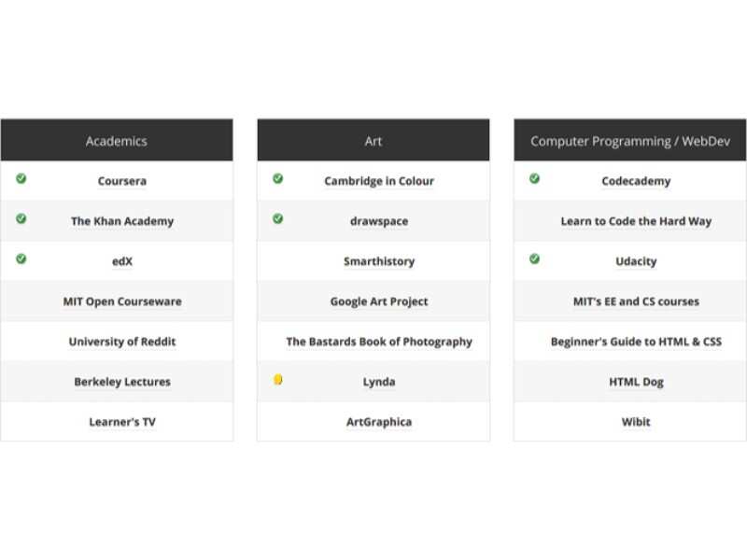Click the green check icon next to Udacity
Screen dimensions: 747x560
tap(534, 259)
